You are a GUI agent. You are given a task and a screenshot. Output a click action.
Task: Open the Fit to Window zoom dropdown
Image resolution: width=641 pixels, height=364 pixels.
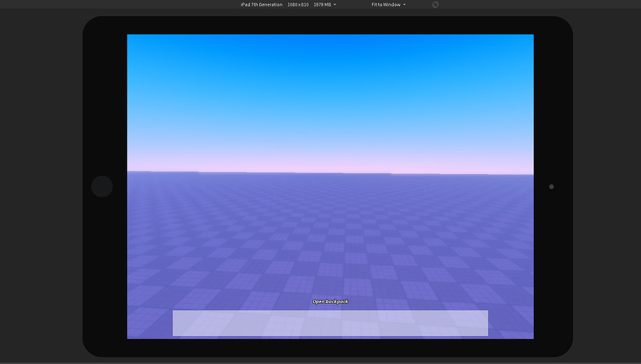point(387,4)
